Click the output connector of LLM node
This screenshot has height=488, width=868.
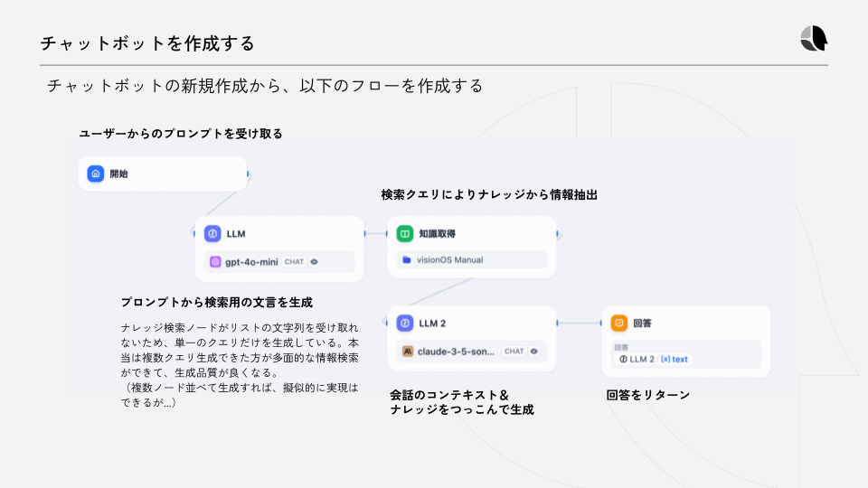[x=364, y=233]
